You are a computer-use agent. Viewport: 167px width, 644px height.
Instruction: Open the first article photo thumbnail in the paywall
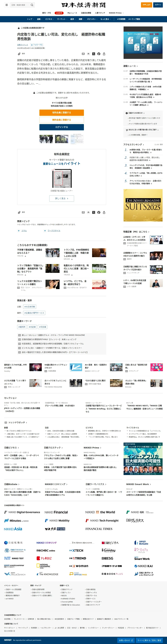click(46, 139)
